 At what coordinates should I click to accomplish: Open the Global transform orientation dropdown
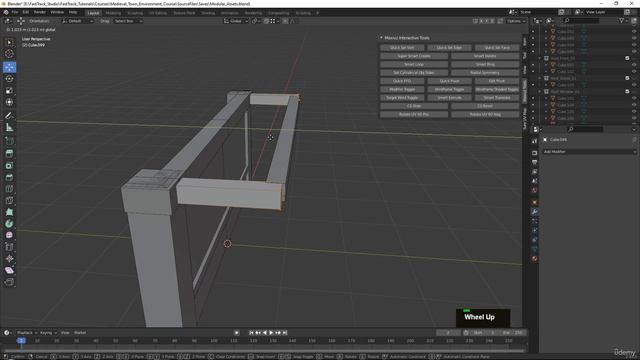pos(236,21)
